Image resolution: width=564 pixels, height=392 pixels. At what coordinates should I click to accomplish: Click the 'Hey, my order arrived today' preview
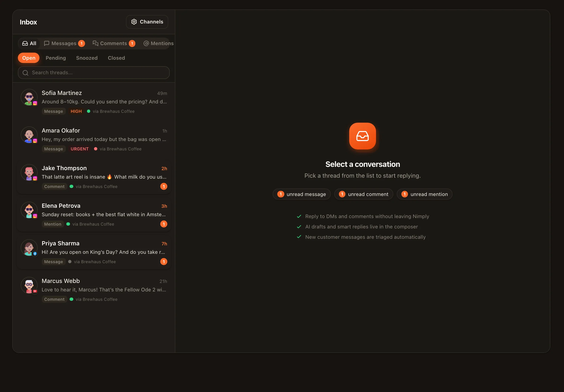(x=104, y=140)
